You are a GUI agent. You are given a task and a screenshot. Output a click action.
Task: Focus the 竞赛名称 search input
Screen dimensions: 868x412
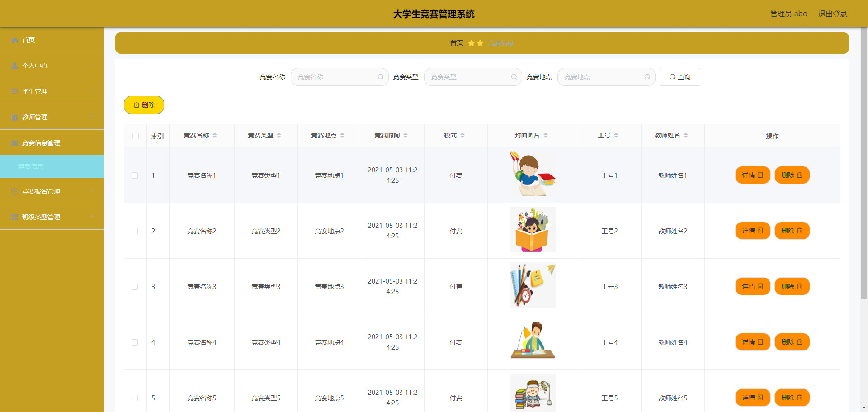(340, 77)
